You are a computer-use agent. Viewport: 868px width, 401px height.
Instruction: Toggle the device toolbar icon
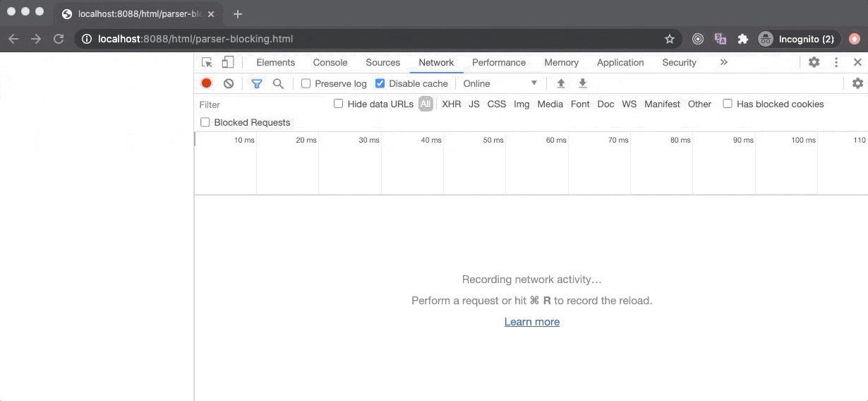(x=228, y=62)
